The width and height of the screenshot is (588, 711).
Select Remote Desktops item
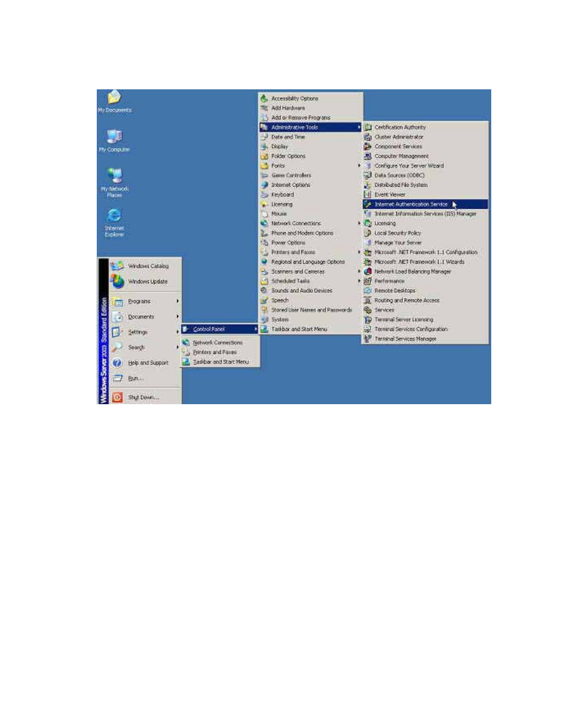(425, 291)
